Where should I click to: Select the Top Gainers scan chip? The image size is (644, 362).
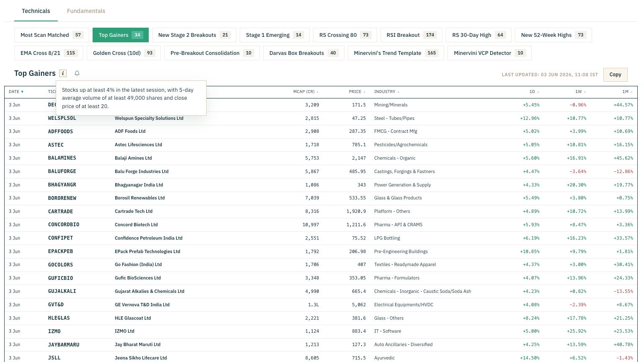[x=121, y=35]
